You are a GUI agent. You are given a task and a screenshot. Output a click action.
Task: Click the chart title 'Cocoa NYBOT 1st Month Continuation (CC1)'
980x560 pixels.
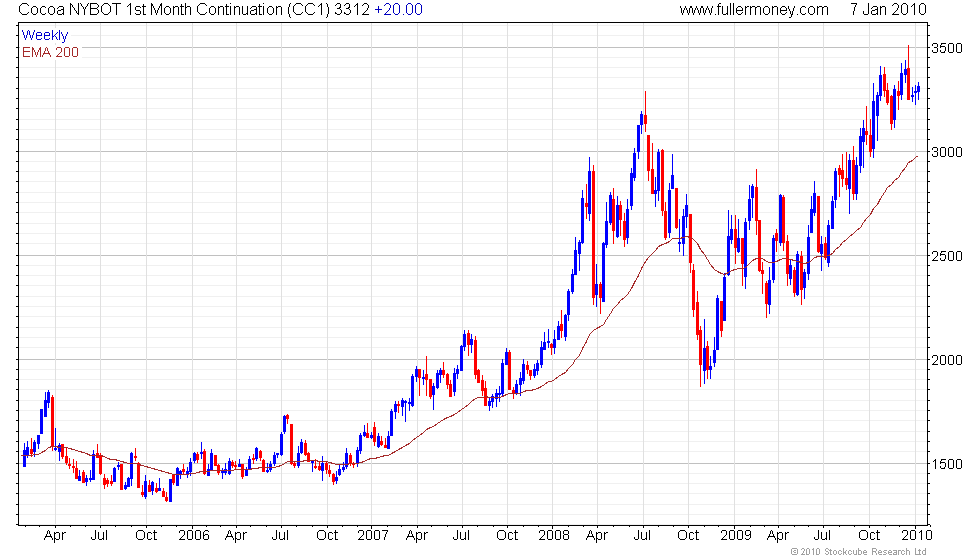174,10
